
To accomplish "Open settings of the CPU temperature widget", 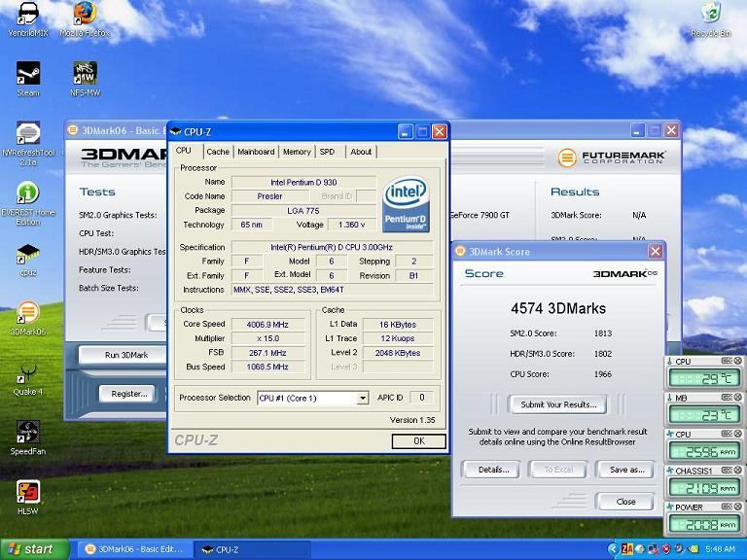I will 727,361.
